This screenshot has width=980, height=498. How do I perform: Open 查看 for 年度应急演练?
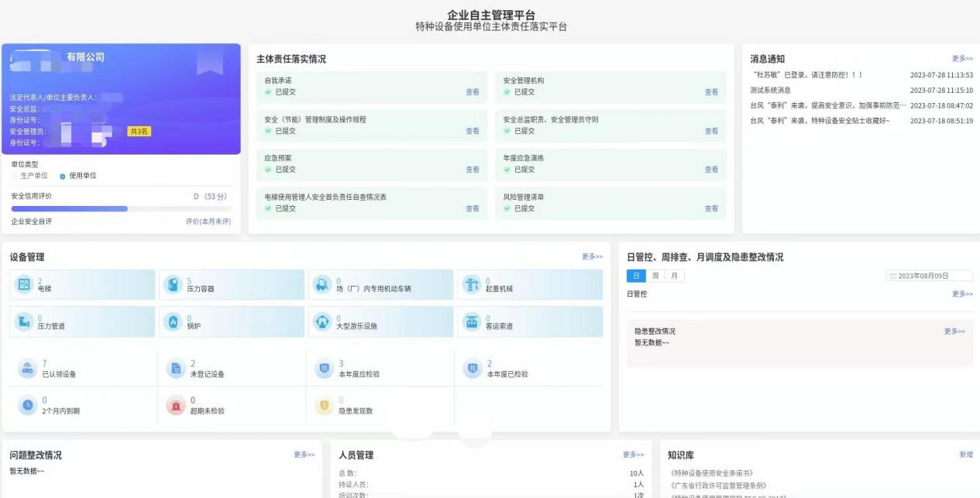tap(711, 169)
